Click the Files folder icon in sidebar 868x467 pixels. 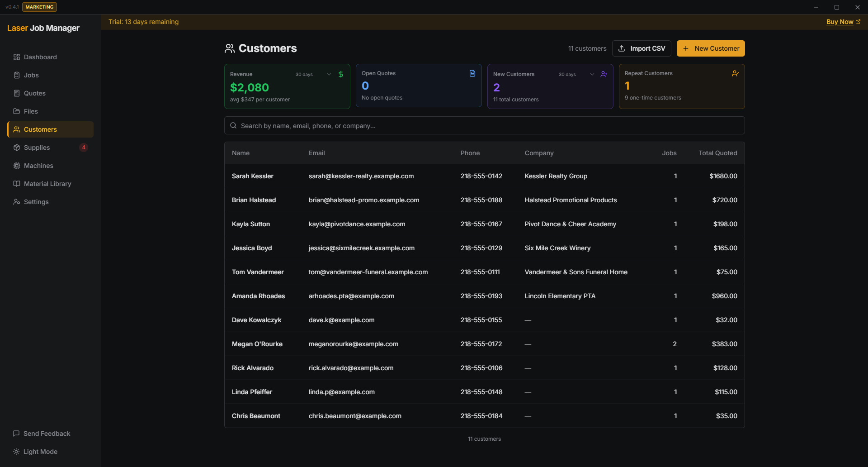click(x=17, y=111)
